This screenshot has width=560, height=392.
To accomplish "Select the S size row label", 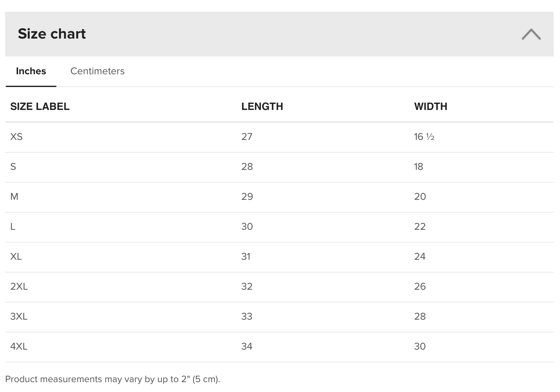I will [x=13, y=167].
